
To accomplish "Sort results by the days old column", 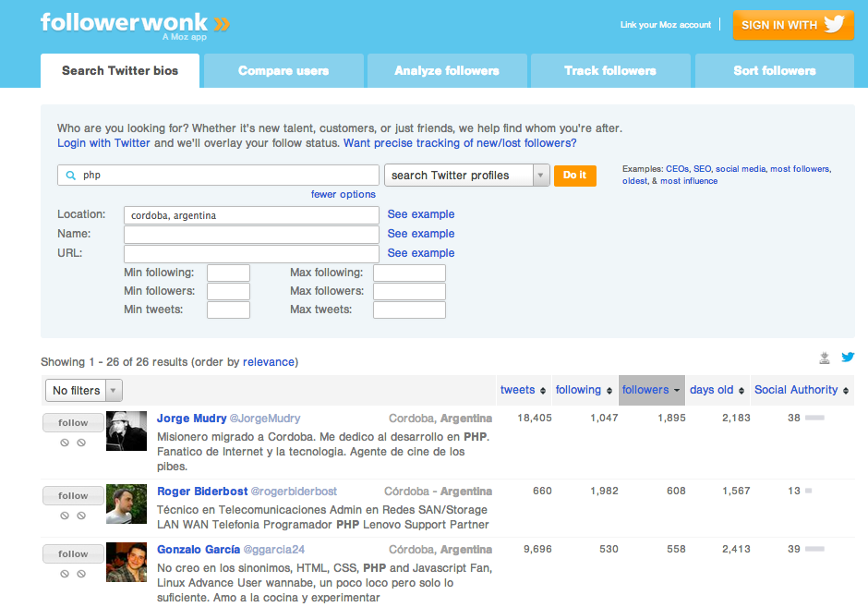I will click(x=717, y=390).
